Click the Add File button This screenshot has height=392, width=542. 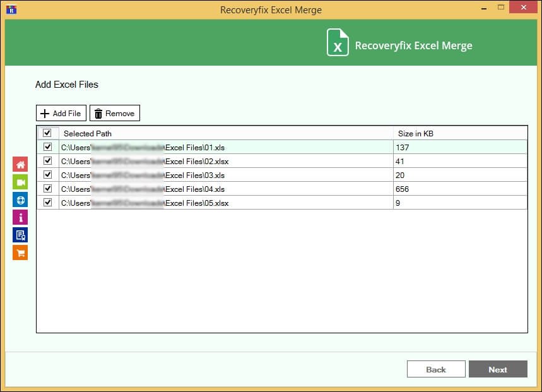[x=61, y=113]
